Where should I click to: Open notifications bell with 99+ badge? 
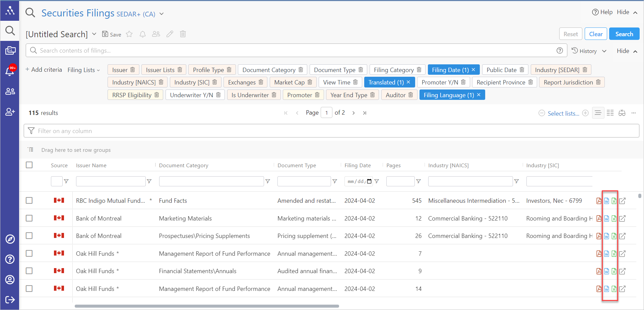pyautogui.click(x=10, y=71)
